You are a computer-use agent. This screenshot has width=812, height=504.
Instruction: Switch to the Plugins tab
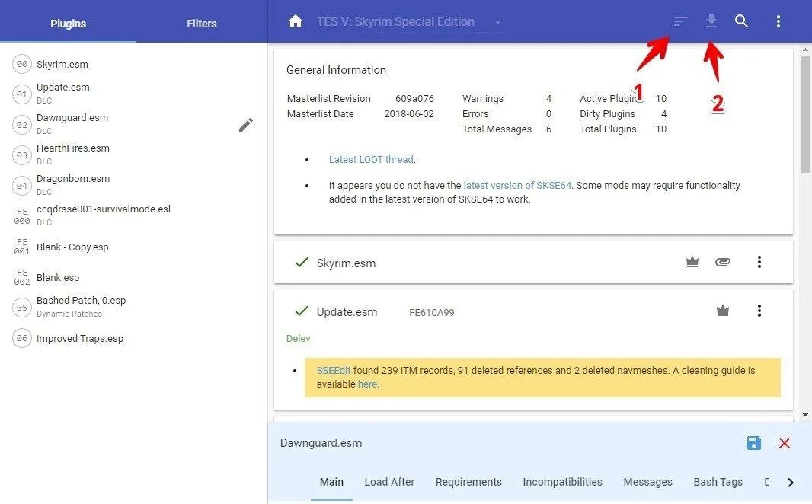pos(68,24)
